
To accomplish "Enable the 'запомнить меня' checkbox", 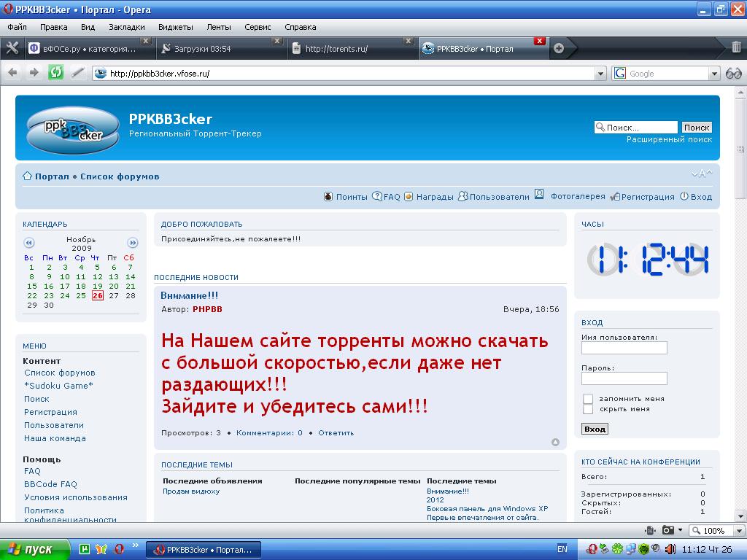I will (x=588, y=399).
